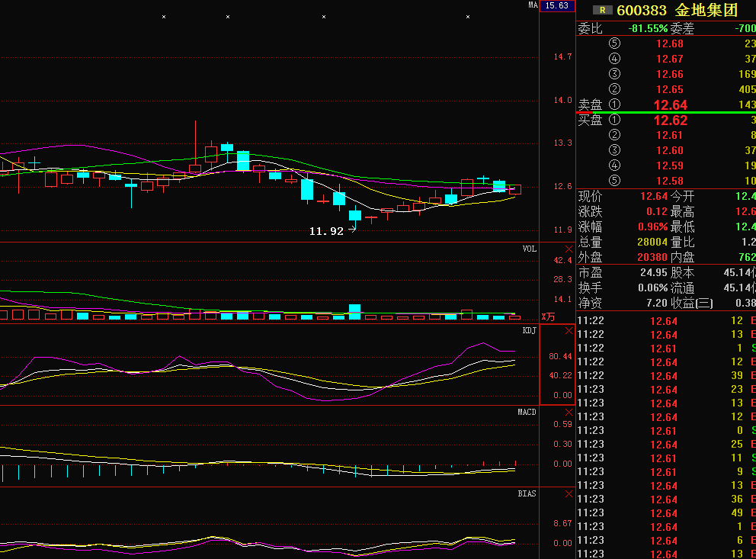Select the 11:23 tick with volume 36
756x559 pixels.
(666, 500)
